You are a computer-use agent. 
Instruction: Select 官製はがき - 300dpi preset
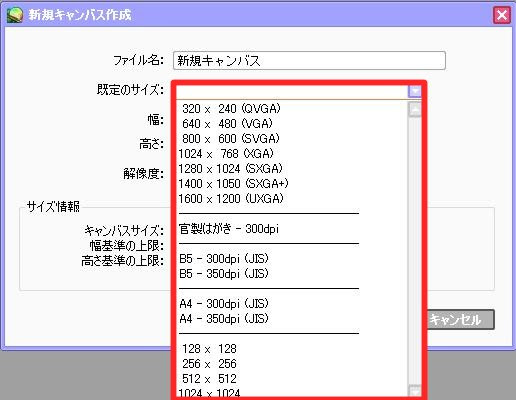[x=229, y=229]
